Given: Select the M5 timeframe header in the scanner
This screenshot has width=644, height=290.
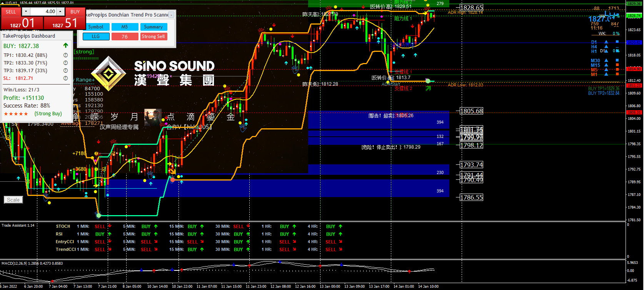Looking at the screenshot, I should point(125,27).
